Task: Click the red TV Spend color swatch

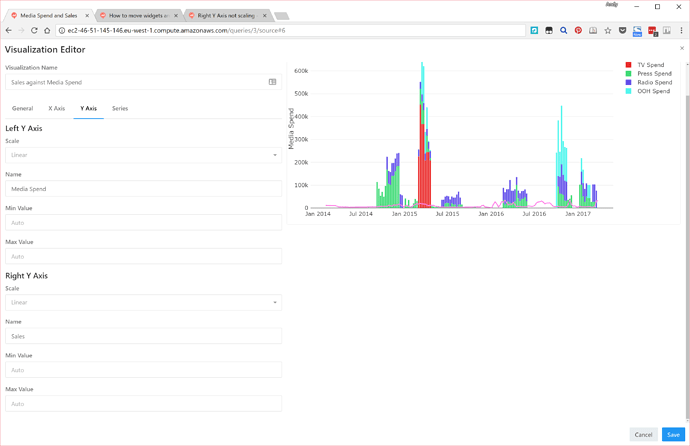Action: click(x=628, y=65)
